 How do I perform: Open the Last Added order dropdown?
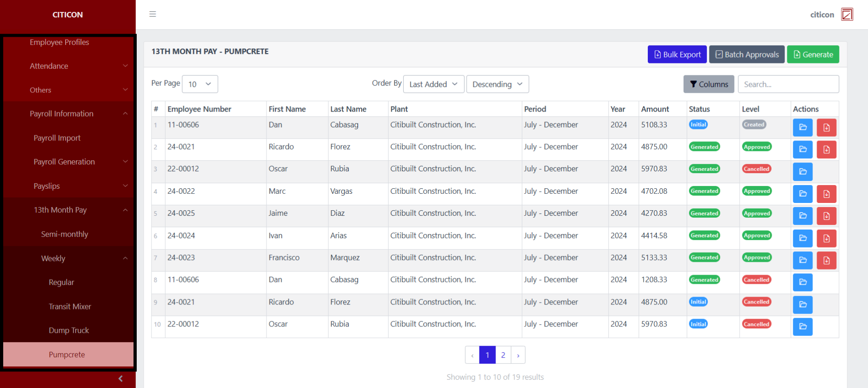pyautogui.click(x=434, y=84)
